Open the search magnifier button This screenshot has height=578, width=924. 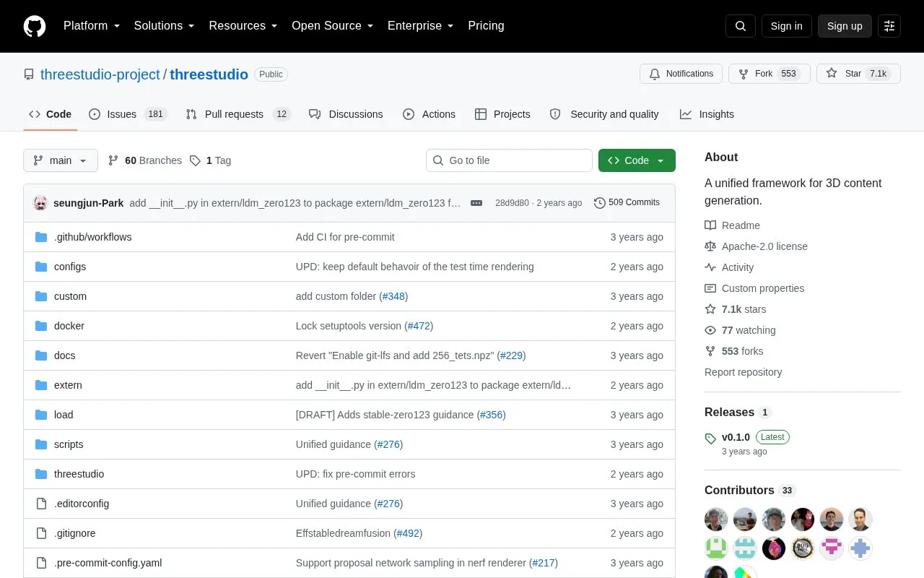741,26
